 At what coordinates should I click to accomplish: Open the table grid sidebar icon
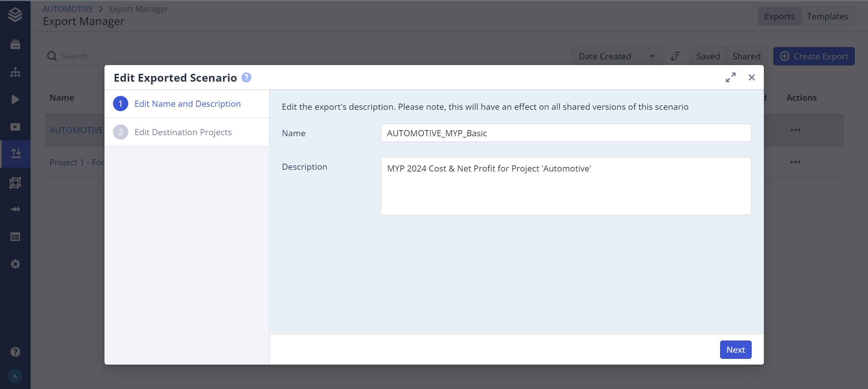pyautogui.click(x=15, y=237)
